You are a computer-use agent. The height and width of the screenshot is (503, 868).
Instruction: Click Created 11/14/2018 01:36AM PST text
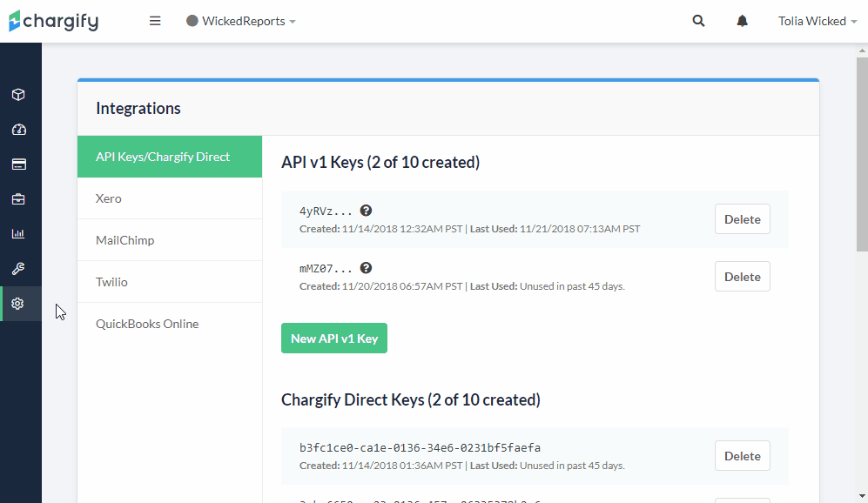tap(380, 466)
